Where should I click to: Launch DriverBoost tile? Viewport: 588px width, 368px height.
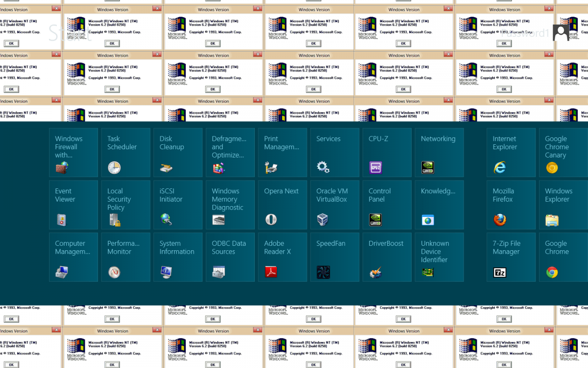[x=387, y=257]
